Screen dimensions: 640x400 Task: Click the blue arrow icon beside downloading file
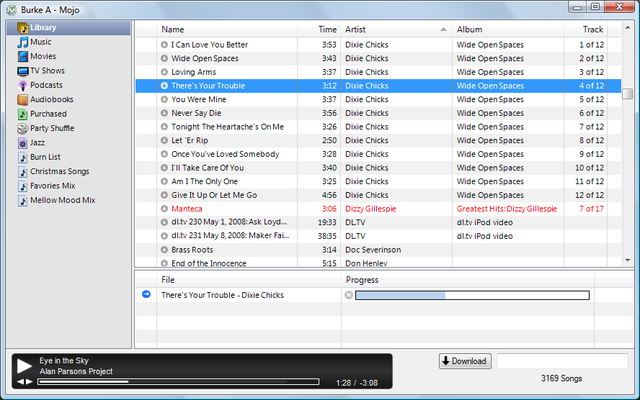[146, 294]
